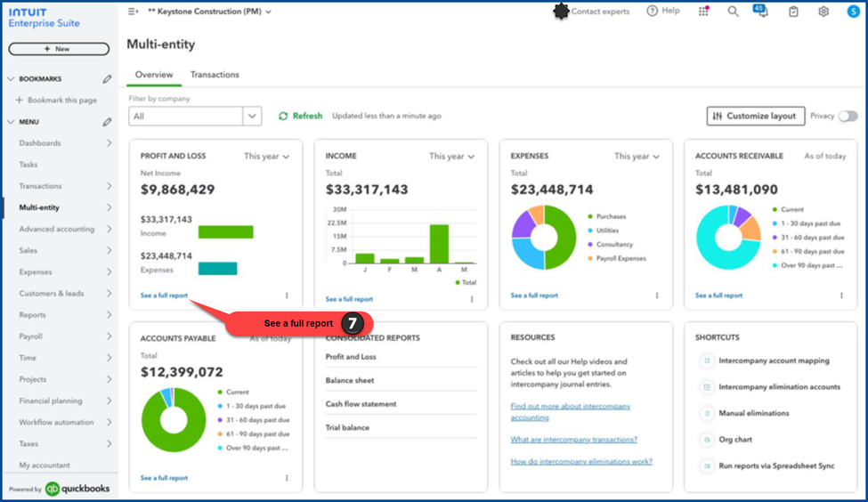The width and height of the screenshot is (868, 502).
Task: Click the plus icon beside Bookmark this page
Action: (x=20, y=101)
